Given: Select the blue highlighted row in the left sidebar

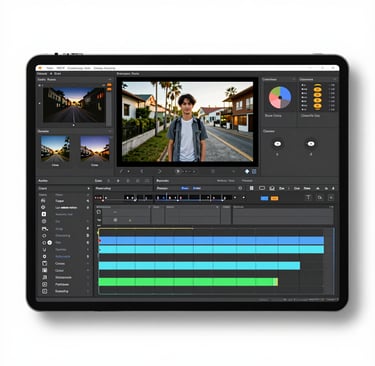Looking at the screenshot, I should tap(63, 256).
